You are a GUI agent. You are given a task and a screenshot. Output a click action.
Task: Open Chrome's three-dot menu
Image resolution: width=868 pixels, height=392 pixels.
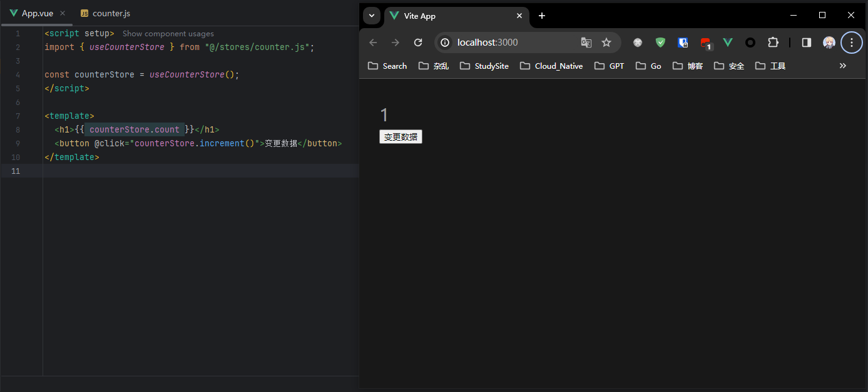pyautogui.click(x=852, y=43)
